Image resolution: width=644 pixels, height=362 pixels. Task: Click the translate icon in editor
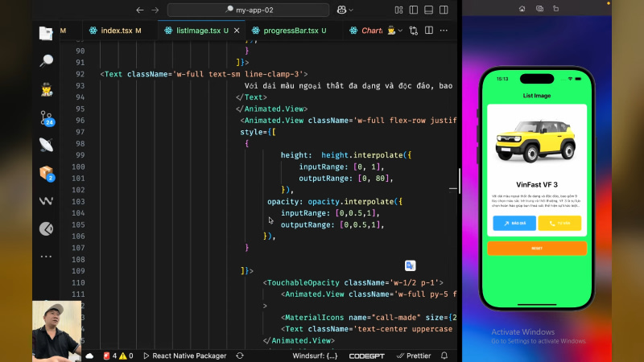410,265
